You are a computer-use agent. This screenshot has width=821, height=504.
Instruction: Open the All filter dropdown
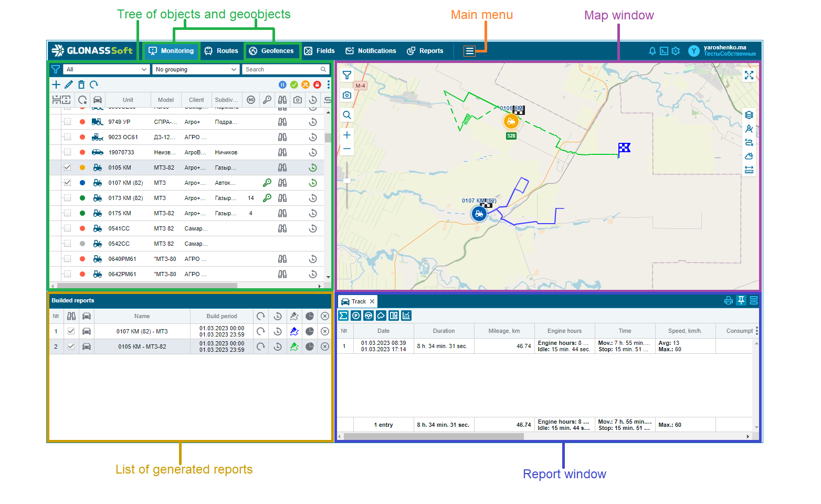[107, 69]
